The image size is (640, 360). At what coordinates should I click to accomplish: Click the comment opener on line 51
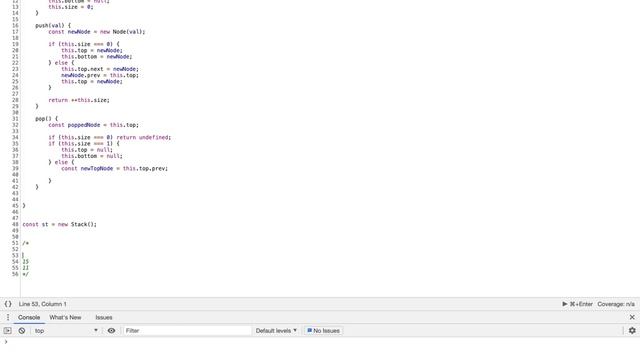point(25,243)
